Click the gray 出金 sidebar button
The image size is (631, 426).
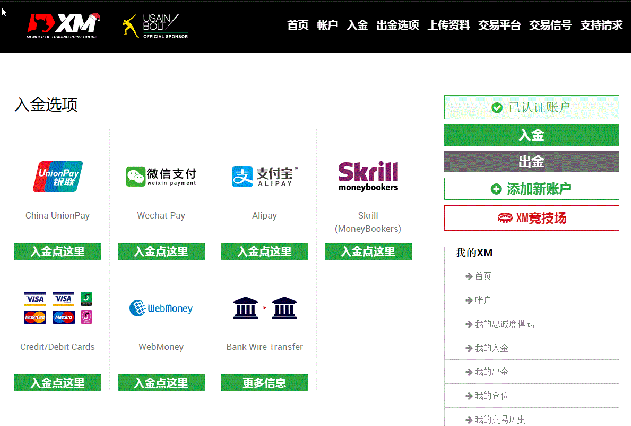531,161
